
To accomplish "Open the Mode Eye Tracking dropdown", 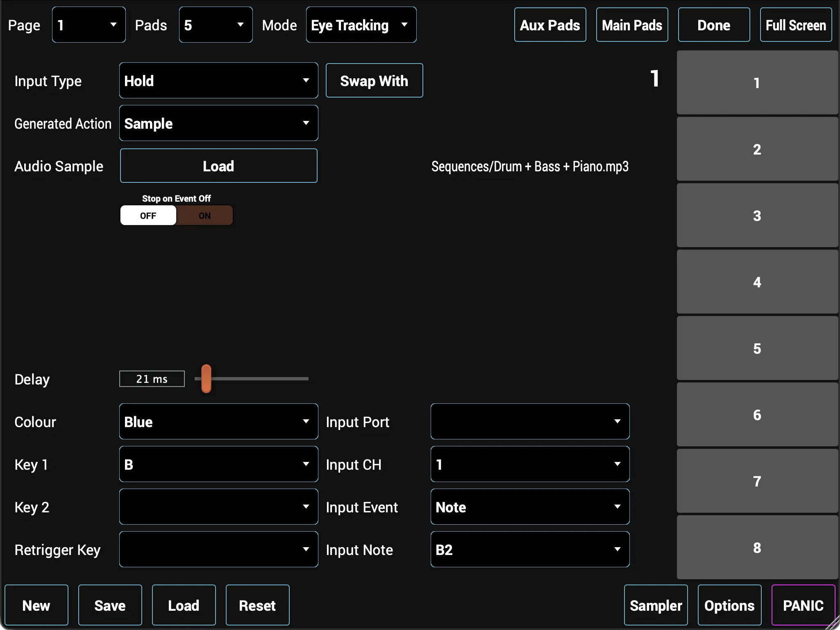I will tap(361, 25).
